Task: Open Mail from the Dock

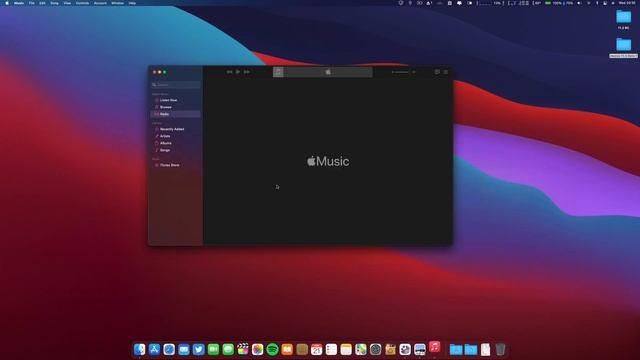Action: [x=184, y=349]
